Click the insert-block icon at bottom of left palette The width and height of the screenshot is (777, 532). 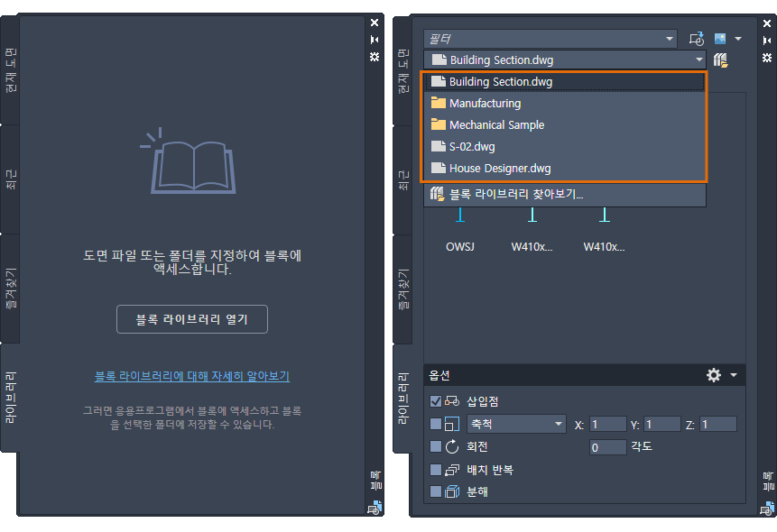tap(375, 508)
